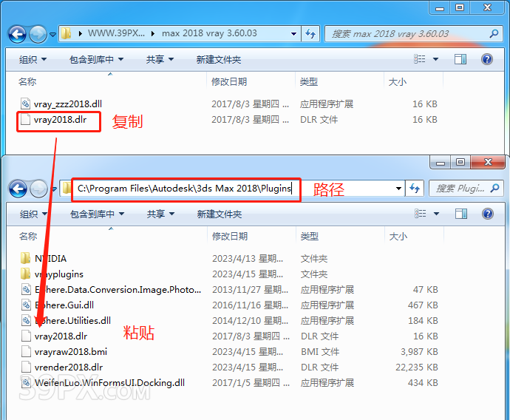The width and height of the screenshot is (510, 420).
Task: Click 新建文件夹 in the top window
Action: [219, 59]
